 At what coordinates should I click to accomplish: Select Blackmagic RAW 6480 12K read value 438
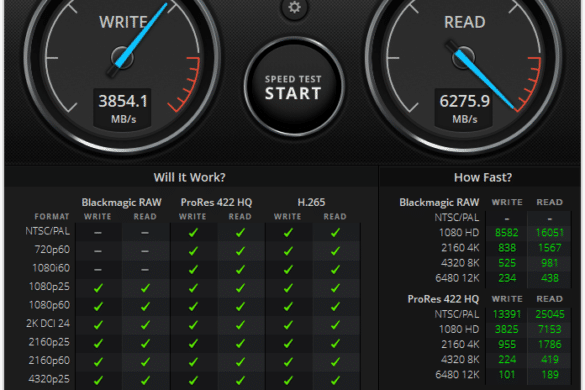(550, 278)
